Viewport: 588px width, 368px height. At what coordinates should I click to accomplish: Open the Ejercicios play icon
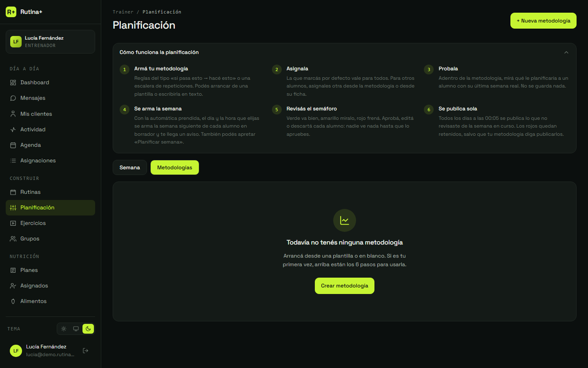(x=13, y=223)
